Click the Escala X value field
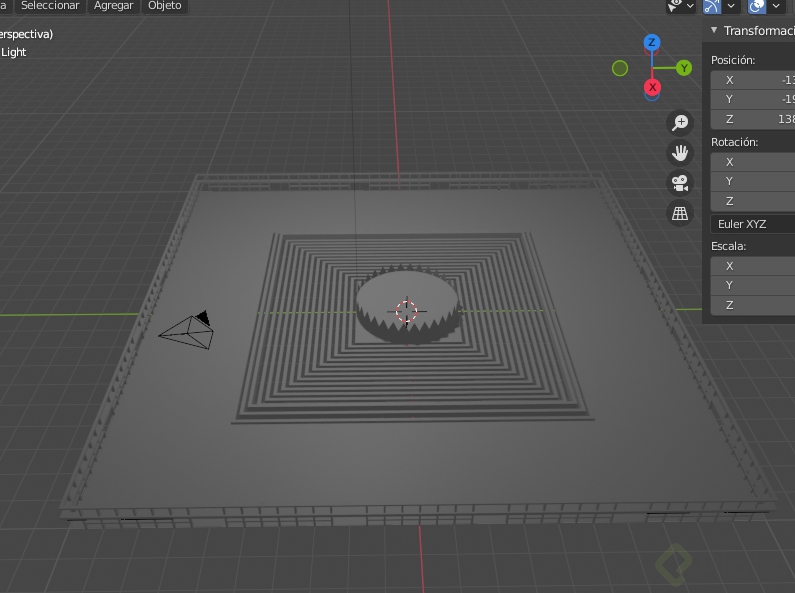The width and height of the screenshot is (795, 593). tap(752, 266)
